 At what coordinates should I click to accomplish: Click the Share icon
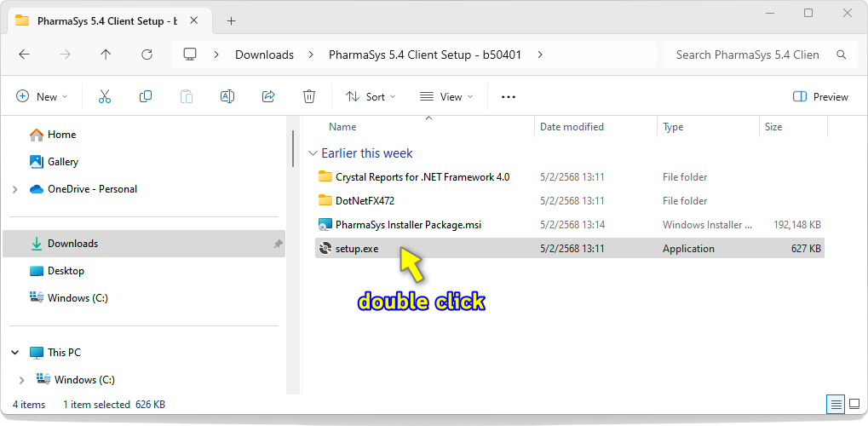[x=268, y=96]
